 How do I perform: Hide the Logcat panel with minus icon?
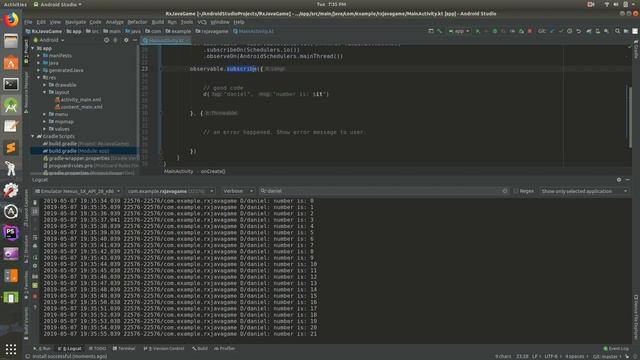(628, 180)
